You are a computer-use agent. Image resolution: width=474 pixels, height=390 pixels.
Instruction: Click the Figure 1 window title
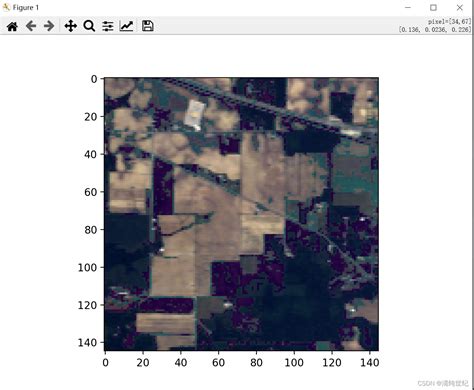26,8
